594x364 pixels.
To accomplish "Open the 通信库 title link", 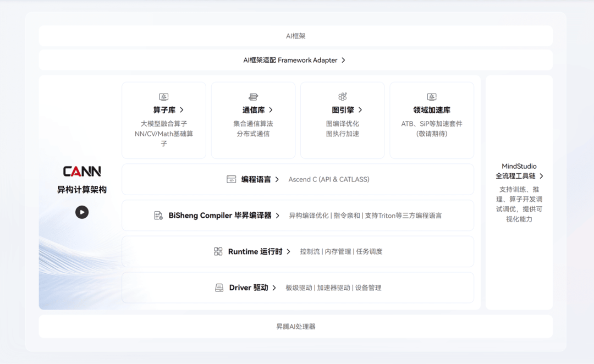I will pos(254,110).
